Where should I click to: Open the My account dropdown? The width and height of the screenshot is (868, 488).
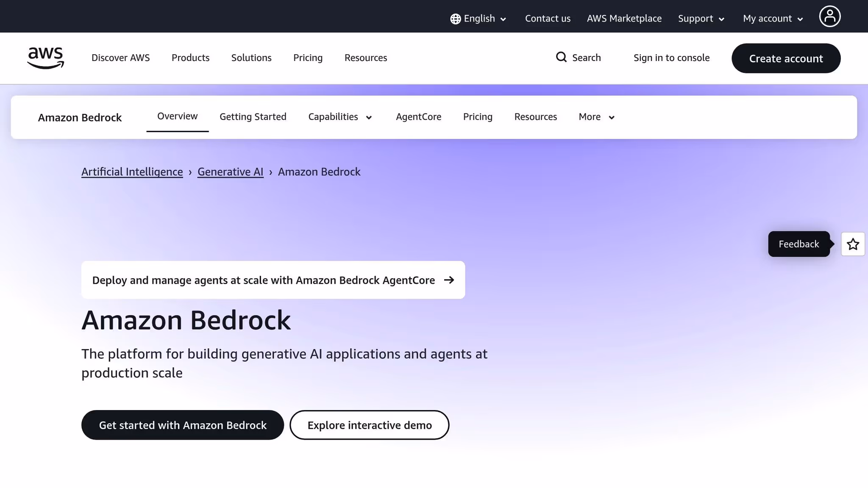coord(772,18)
